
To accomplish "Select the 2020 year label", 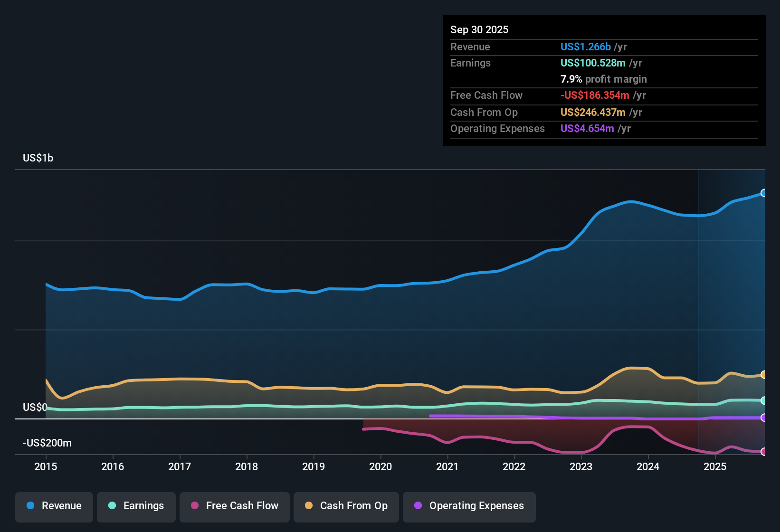I will click(380, 467).
